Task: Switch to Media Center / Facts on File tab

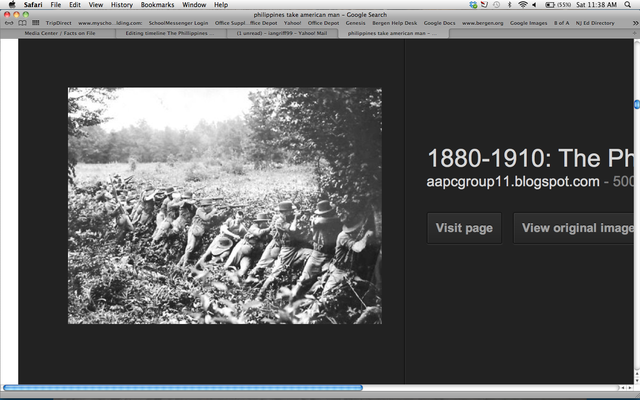Action: tap(60, 33)
